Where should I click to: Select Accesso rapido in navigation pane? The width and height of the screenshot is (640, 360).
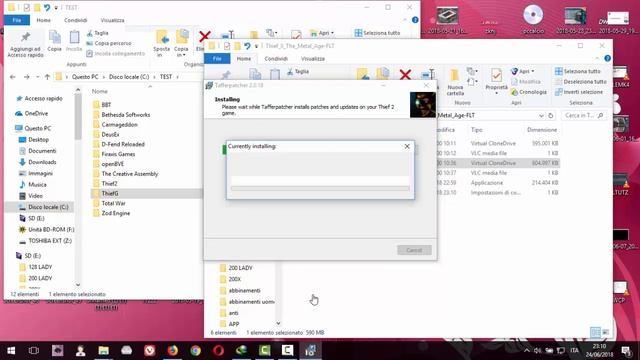point(43,98)
